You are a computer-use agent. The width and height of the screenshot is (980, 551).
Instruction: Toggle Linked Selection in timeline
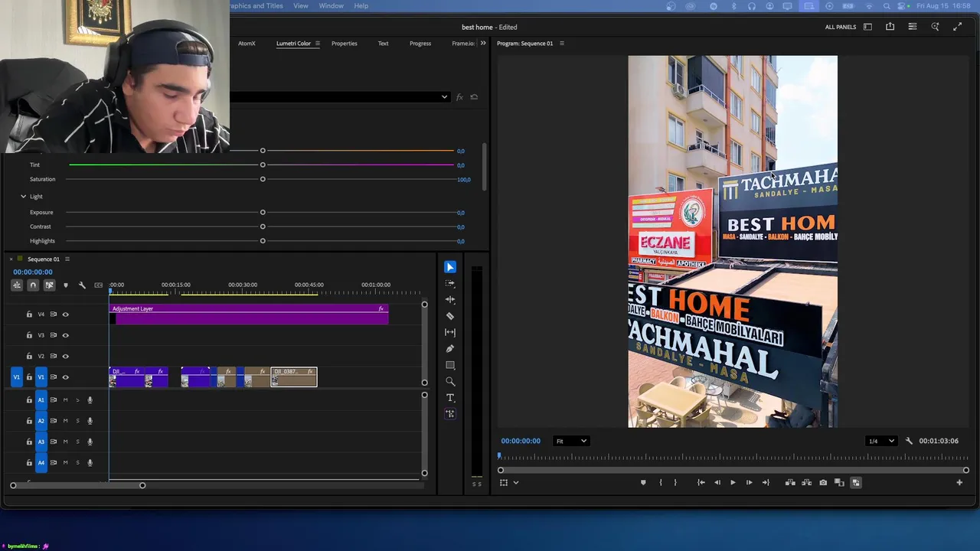[49, 285]
